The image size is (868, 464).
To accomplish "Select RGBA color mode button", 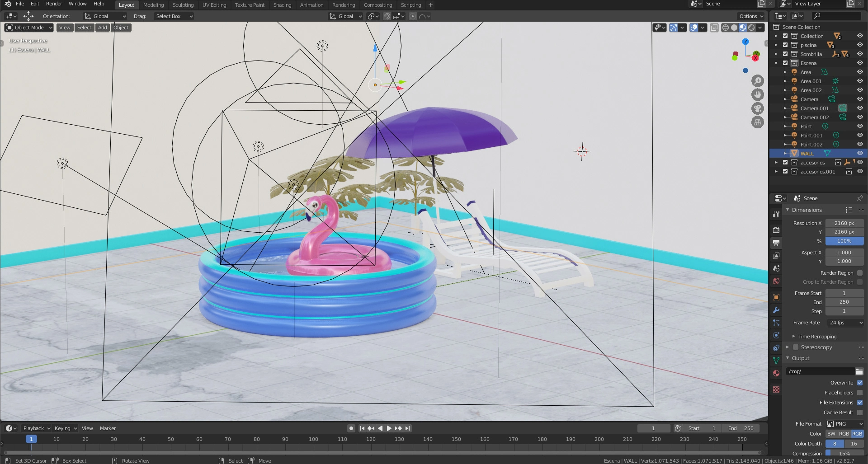I will (x=857, y=434).
